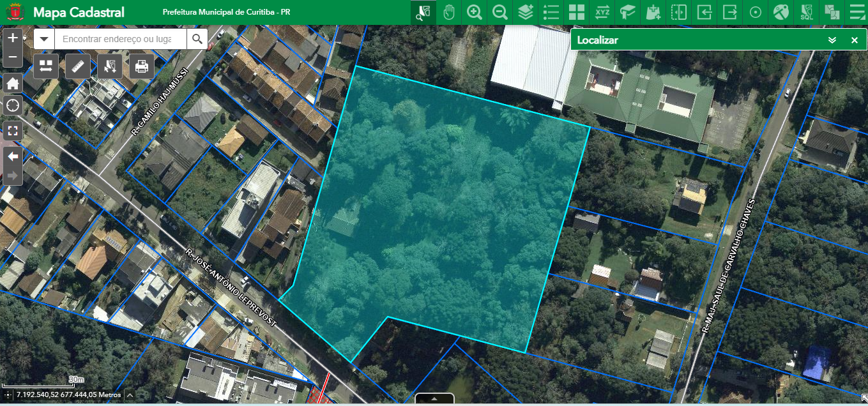868x406 pixels.
Task: Toggle fullscreen map view
Action: tap(13, 132)
